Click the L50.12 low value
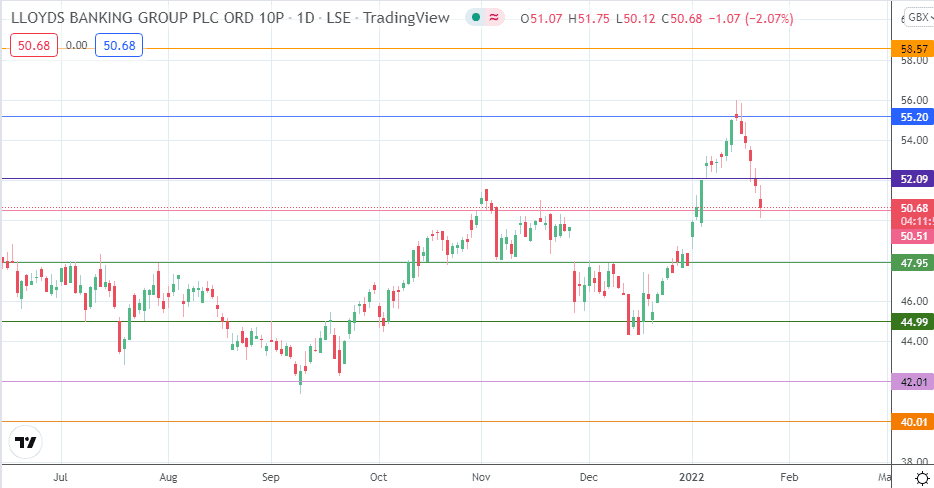This screenshot has height=488, width=934. click(x=636, y=18)
